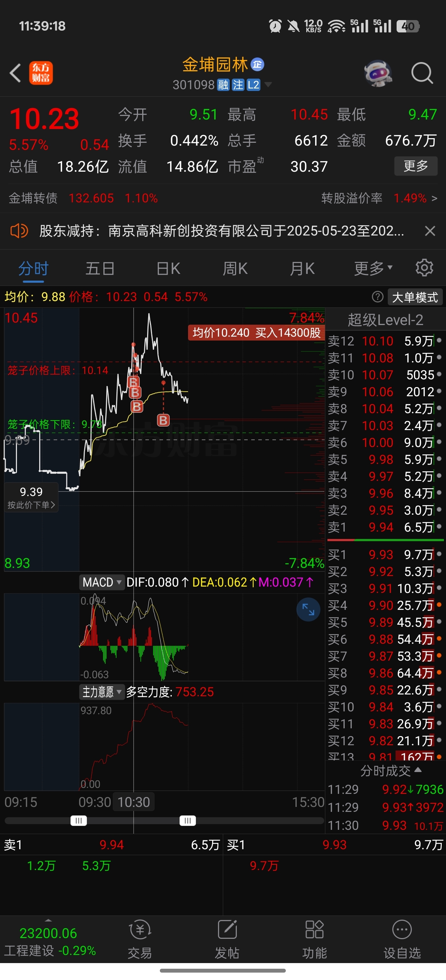
Task: Tap the 注 registration badge
Action: click(238, 85)
